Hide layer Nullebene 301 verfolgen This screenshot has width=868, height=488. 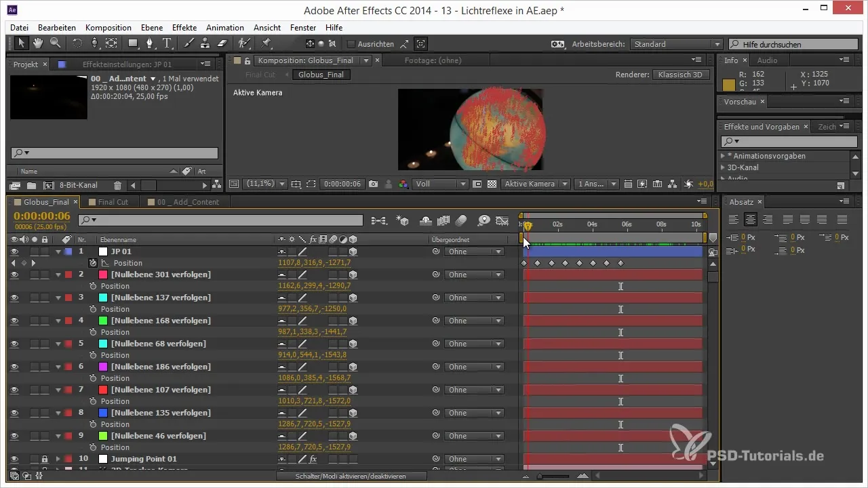(14, 274)
